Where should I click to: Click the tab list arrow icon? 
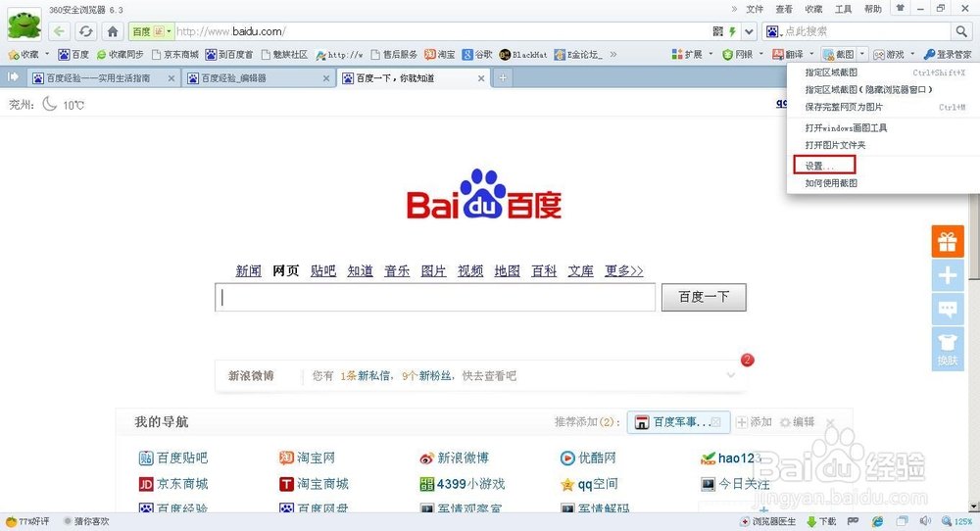(x=13, y=76)
